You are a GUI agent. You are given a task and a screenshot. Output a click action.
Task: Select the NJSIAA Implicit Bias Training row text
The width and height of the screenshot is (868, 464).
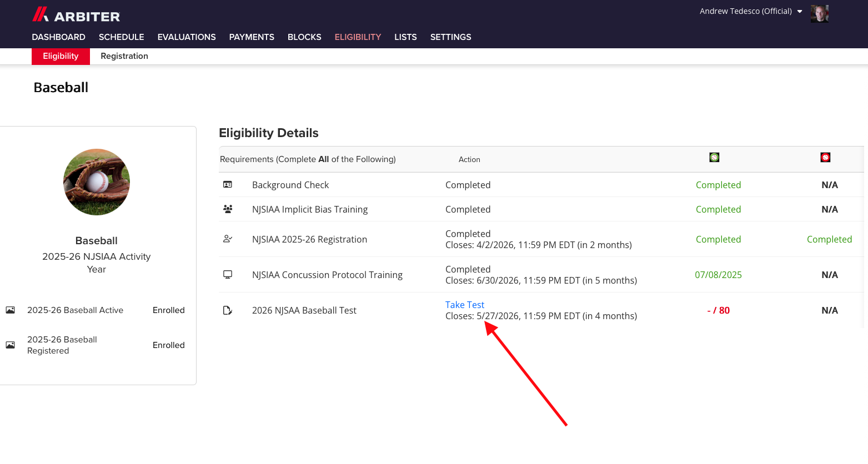[310, 209]
